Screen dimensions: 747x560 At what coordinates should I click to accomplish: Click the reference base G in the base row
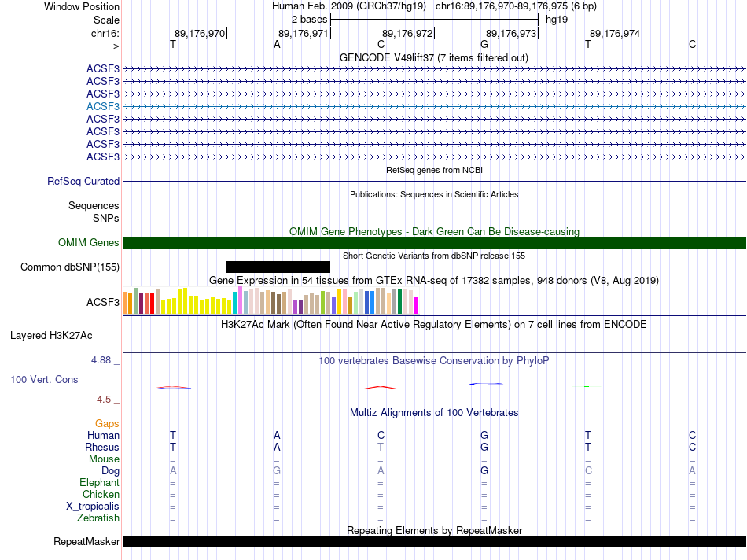(x=484, y=44)
